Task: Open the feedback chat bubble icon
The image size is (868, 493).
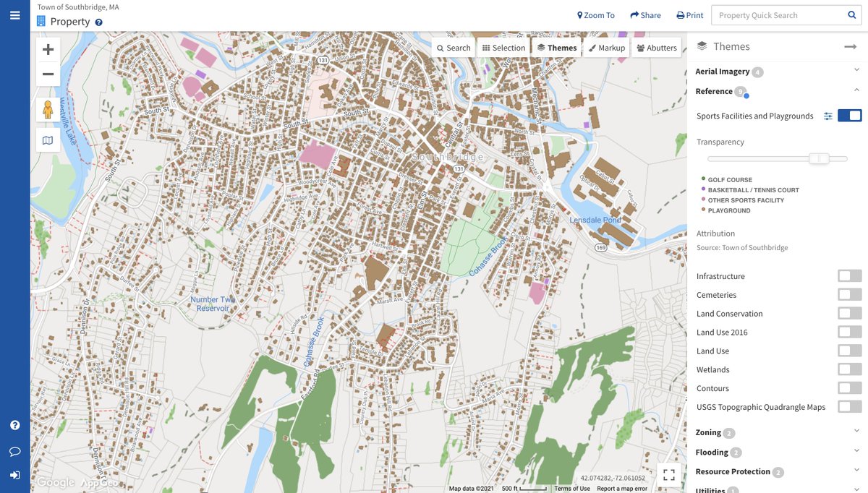Action: pos(15,452)
